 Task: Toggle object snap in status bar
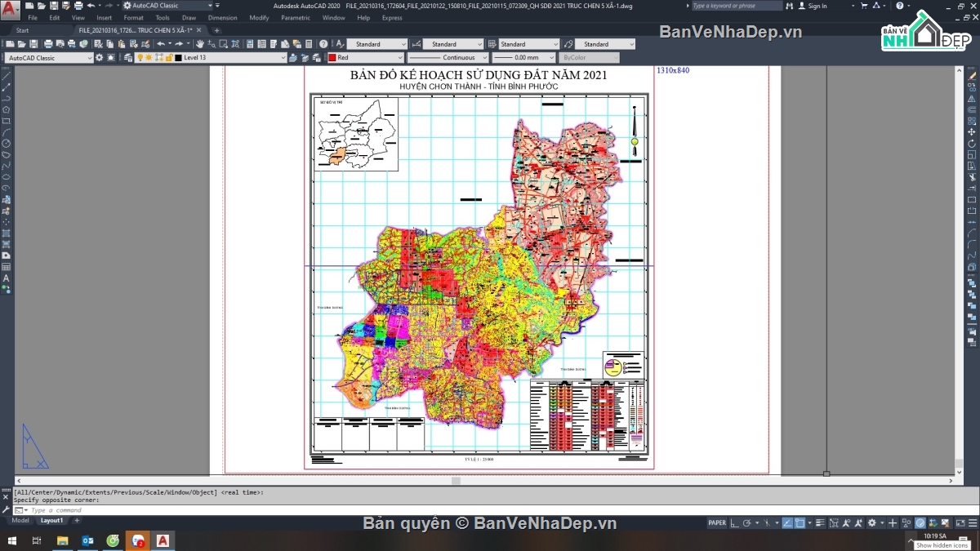pos(800,522)
